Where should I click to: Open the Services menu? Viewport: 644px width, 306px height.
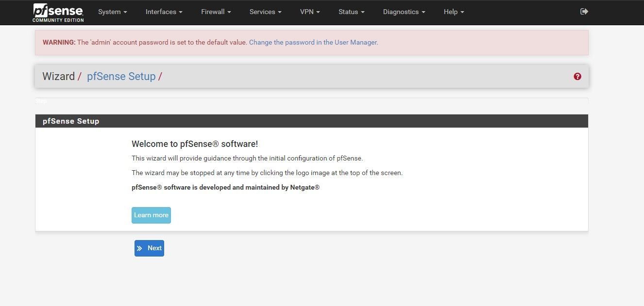266,12
